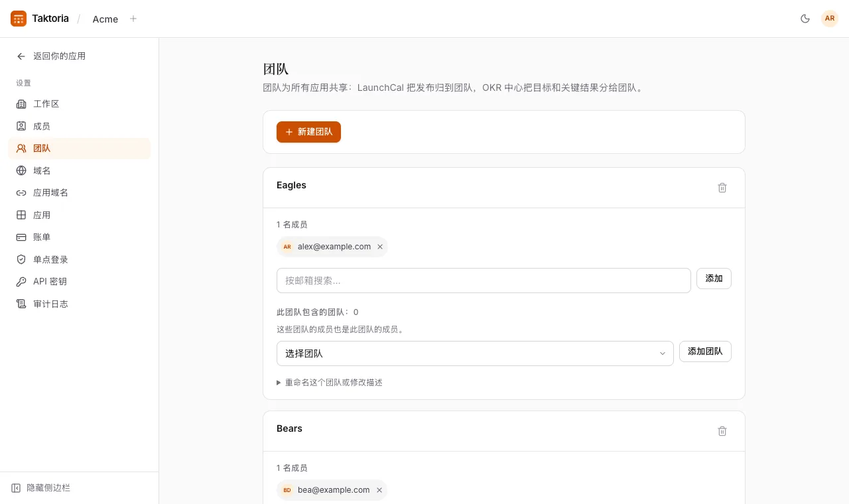Click the Taktoria logo icon
This screenshot has width=849, height=504.
point(19,19)
